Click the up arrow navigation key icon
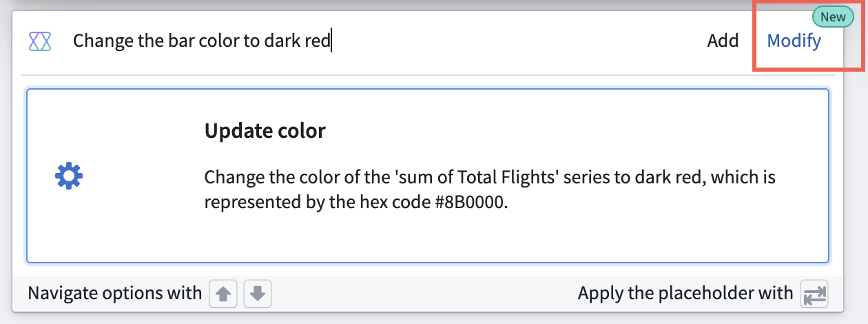This screenshot has height=324, width=868. click(223, 294)
